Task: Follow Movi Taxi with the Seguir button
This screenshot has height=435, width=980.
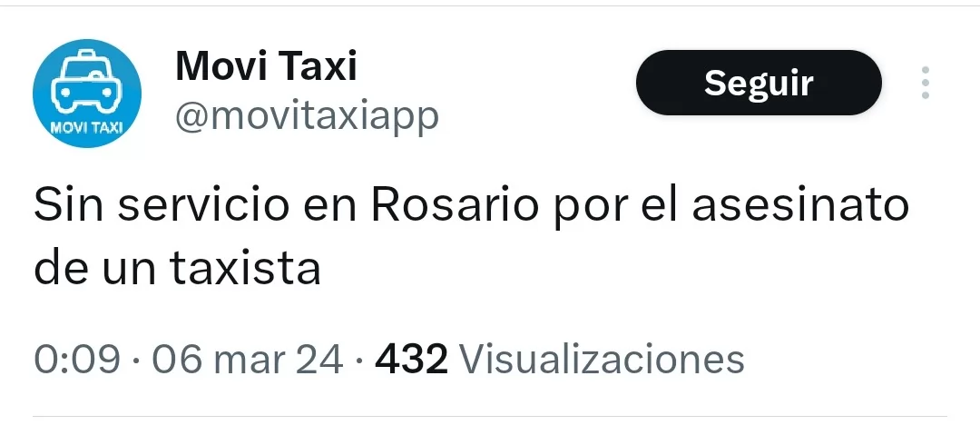Action: tap(759, 83)
